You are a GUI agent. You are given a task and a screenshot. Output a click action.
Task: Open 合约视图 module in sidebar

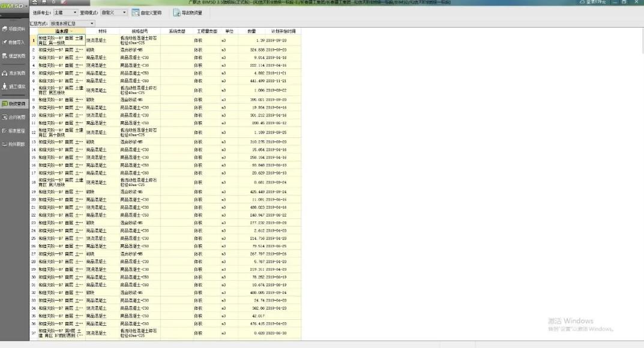(x=14, y=118)
